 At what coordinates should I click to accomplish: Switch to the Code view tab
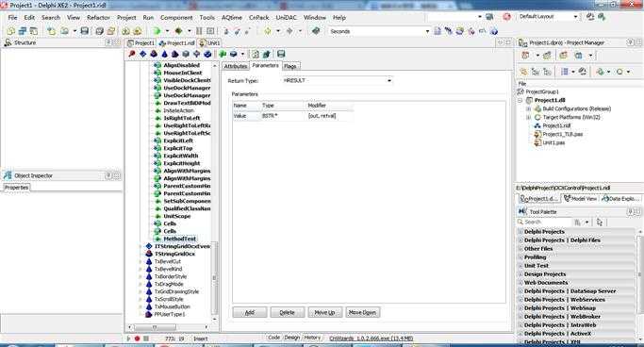[x=273, y=338]
